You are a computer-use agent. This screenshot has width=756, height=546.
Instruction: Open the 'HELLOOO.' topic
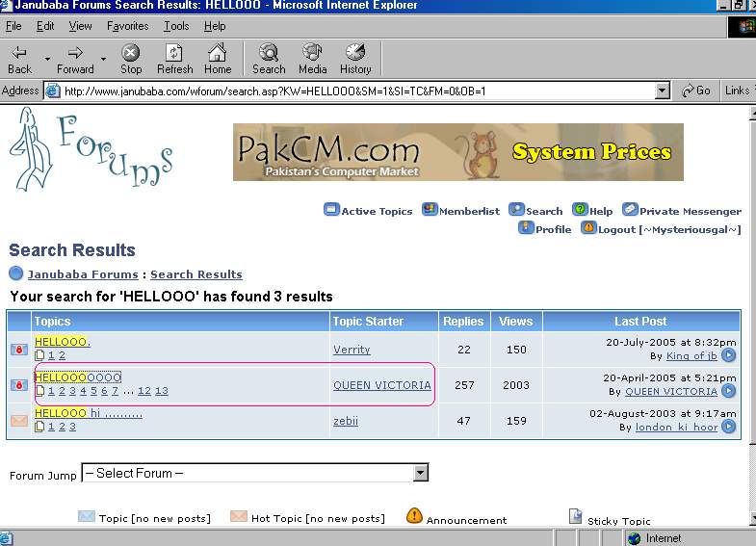[63, 342]
